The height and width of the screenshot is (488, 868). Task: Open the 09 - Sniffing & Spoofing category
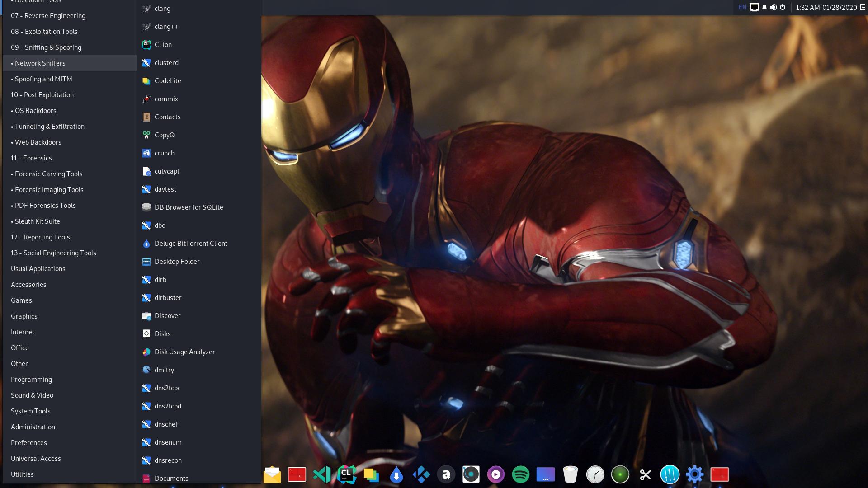[x=70, y=47]
